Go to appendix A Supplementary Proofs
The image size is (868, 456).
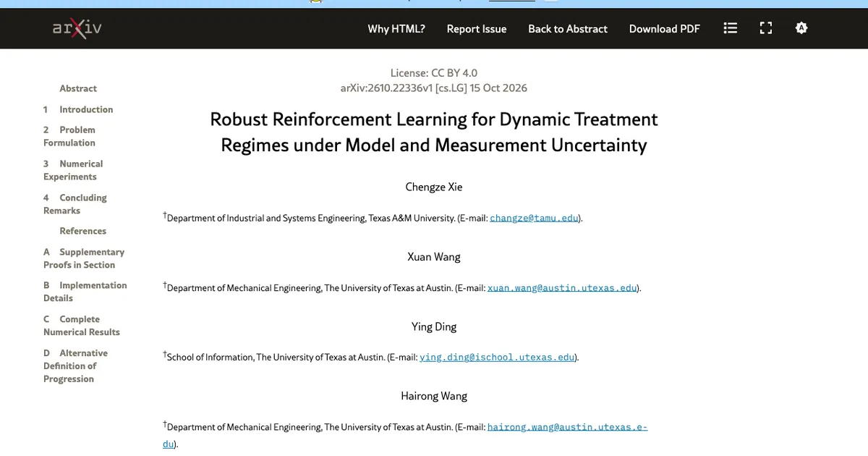click(84, 258)
